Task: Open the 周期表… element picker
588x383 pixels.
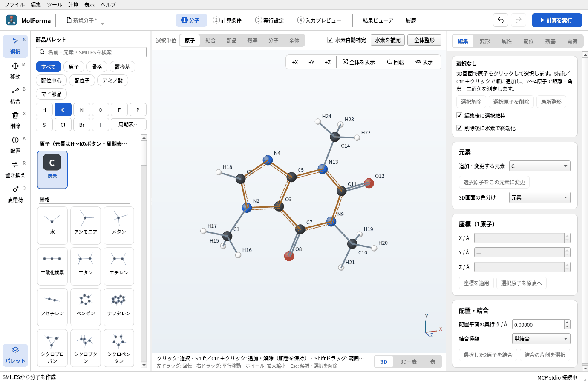Action: (x=129, y=124)
